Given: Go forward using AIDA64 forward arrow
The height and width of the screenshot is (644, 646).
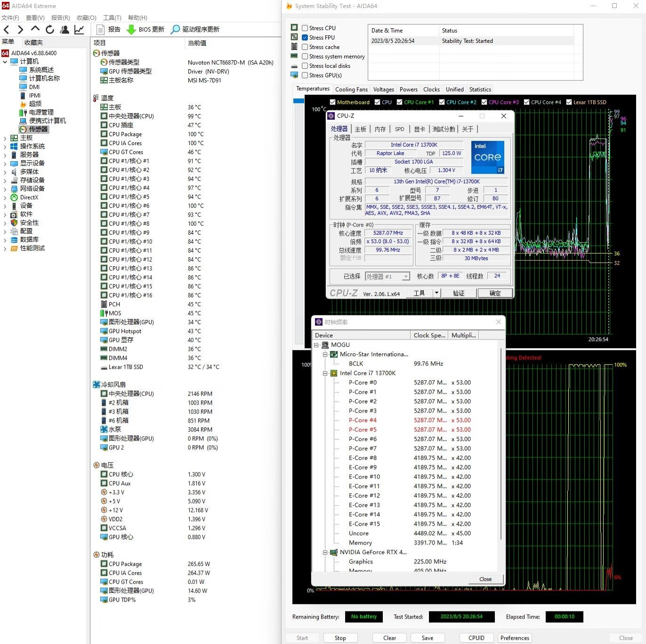Looking at the screenshot, I should point(20,30).
